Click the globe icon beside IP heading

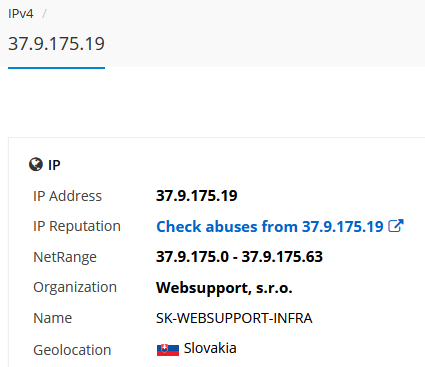(36, 164)
